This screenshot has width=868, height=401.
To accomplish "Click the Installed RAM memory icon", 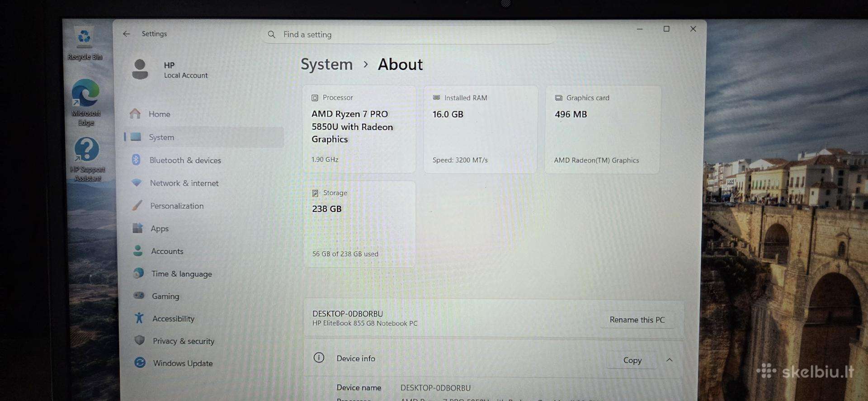I will 436,98.
